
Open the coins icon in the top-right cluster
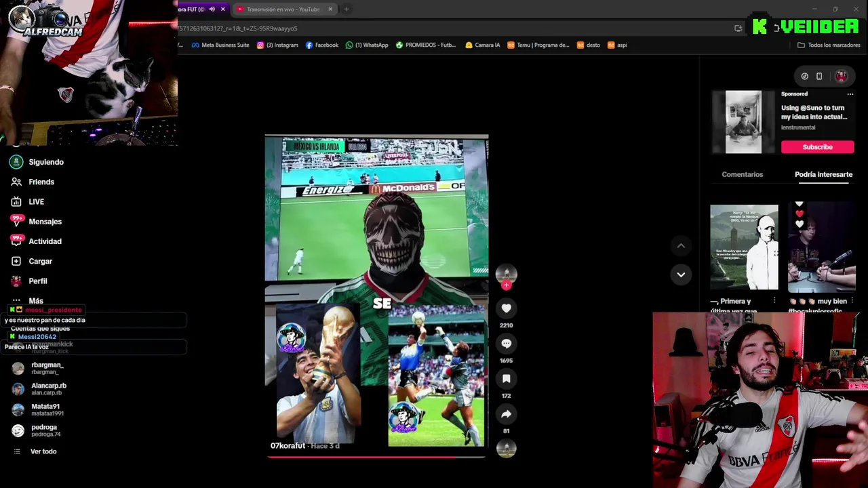tap(804, 77)
